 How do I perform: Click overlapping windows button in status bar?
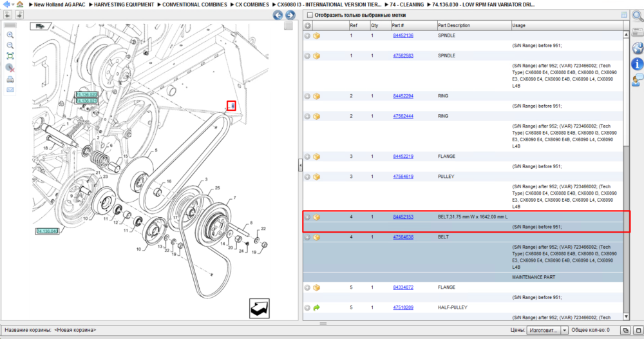point(625,330)
